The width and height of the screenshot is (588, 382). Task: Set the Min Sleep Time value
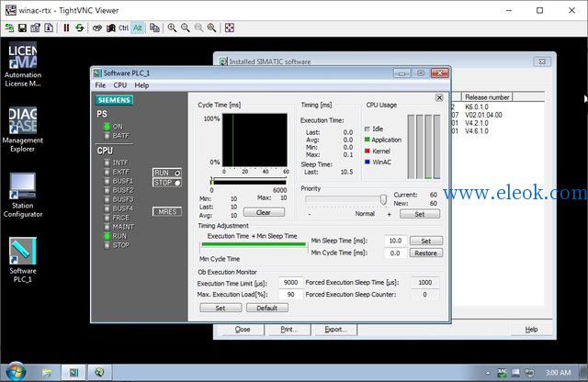[426, 241]
